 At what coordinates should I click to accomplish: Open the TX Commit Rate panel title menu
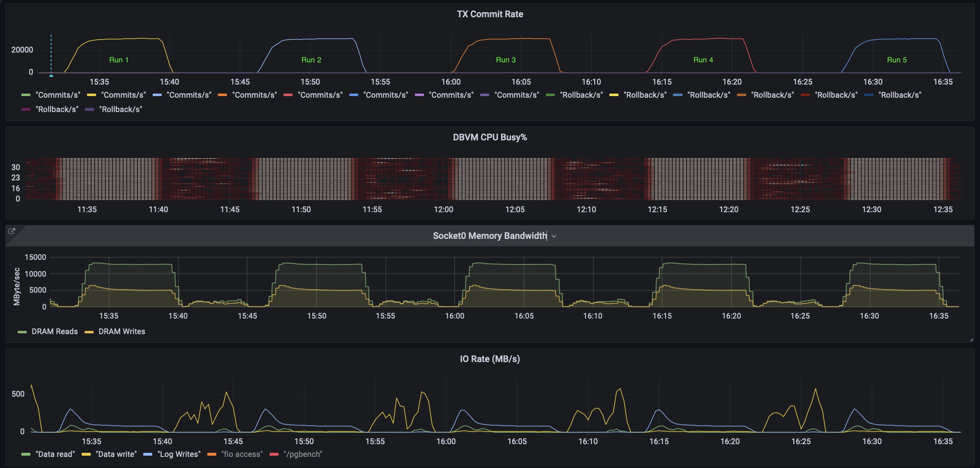coord(490,14)
